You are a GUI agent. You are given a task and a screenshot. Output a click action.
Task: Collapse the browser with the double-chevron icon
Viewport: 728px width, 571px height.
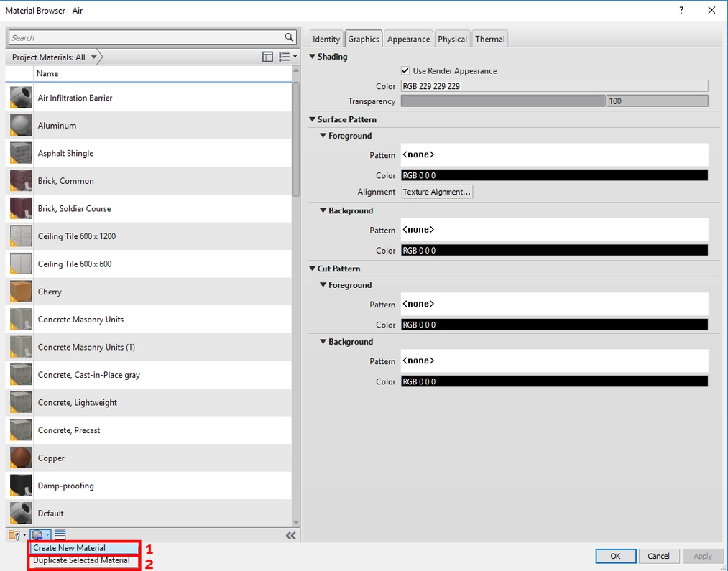pyautogui.click(x=291, y=535)
